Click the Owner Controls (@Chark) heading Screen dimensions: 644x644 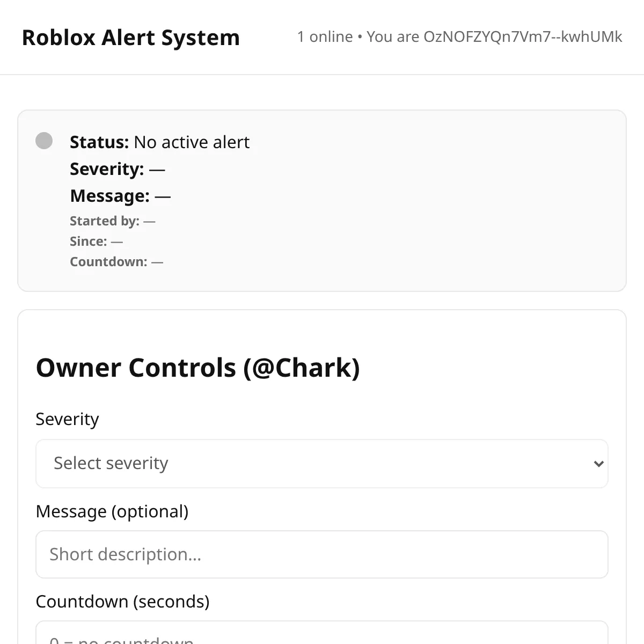pos(197,368)
